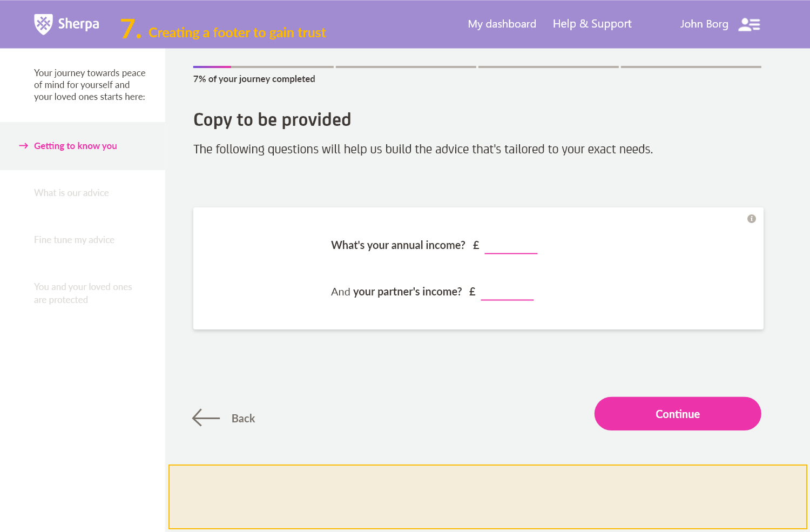
Task: Click the back arrow icon
Action: click(x=206, y=418)
